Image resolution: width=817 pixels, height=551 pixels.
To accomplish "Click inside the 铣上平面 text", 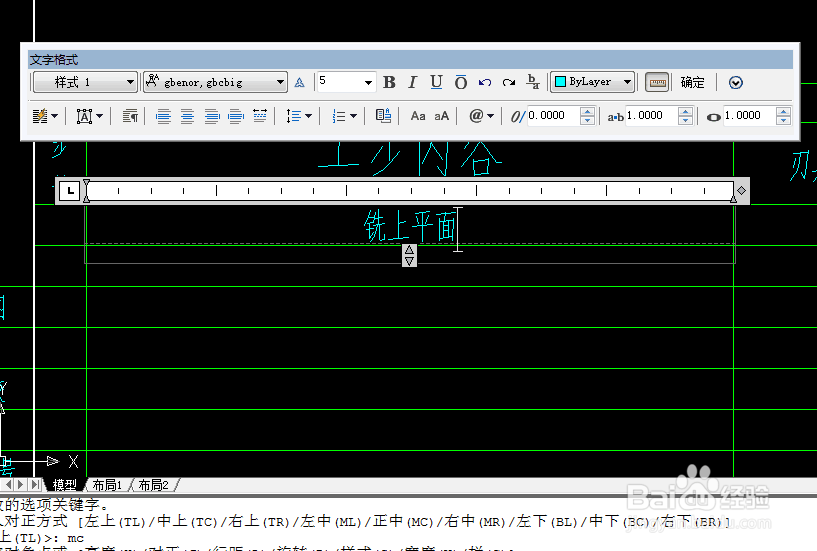I will click(410, 227).
